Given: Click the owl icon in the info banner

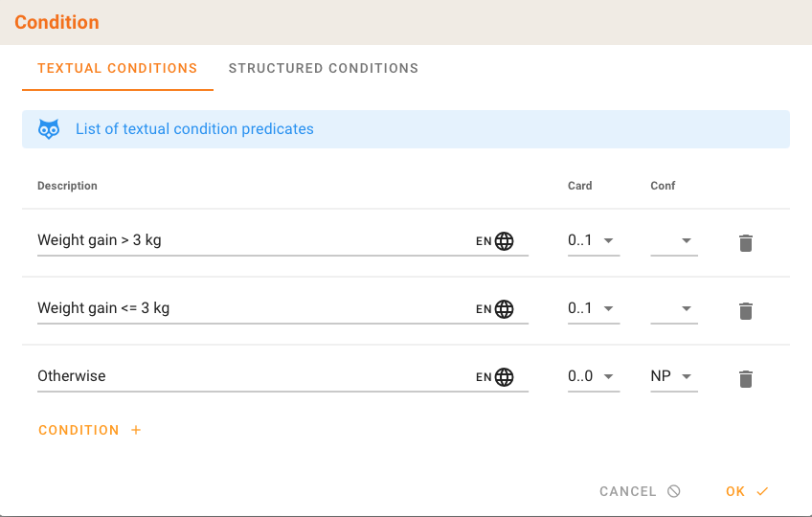Looking at the screenshot, I should (49, 129).
